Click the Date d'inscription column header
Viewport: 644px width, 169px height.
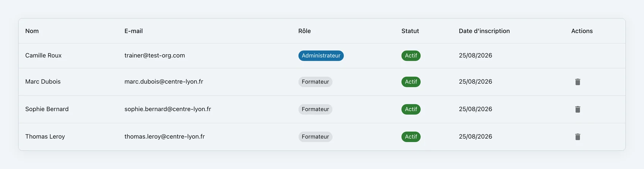tap(484, 31)
